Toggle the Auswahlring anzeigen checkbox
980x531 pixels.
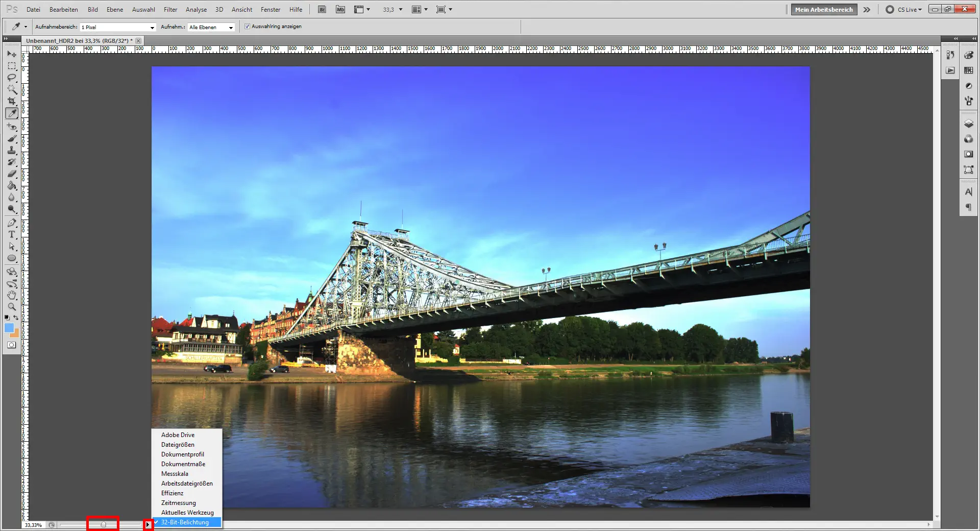pyautogui.click(x=247, y=27)
